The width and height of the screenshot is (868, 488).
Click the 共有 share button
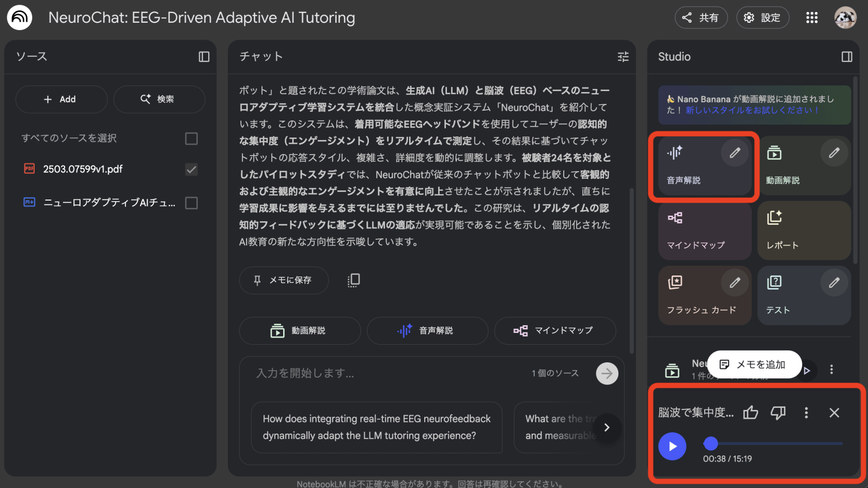tap(701, 18)
